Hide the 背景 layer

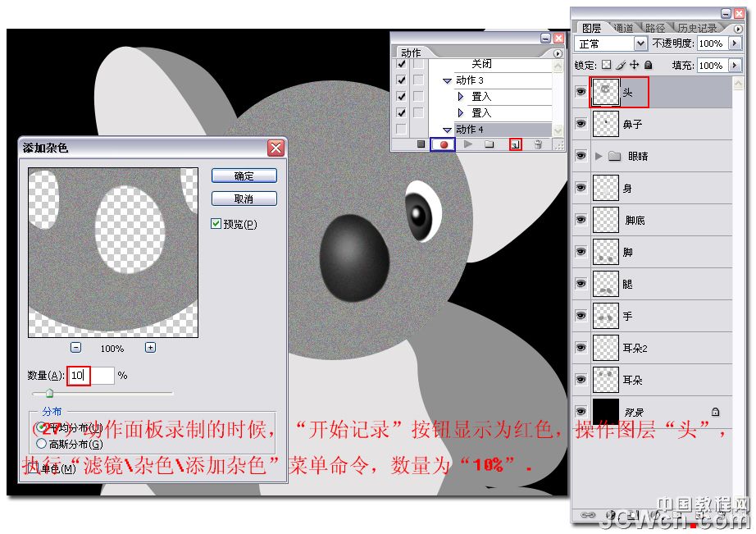point(581,412)
